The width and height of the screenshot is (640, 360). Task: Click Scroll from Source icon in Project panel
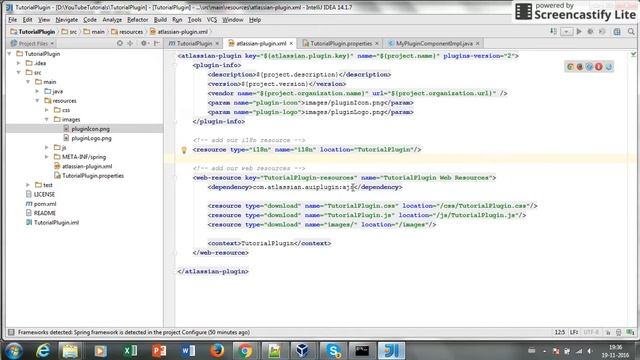120,43
